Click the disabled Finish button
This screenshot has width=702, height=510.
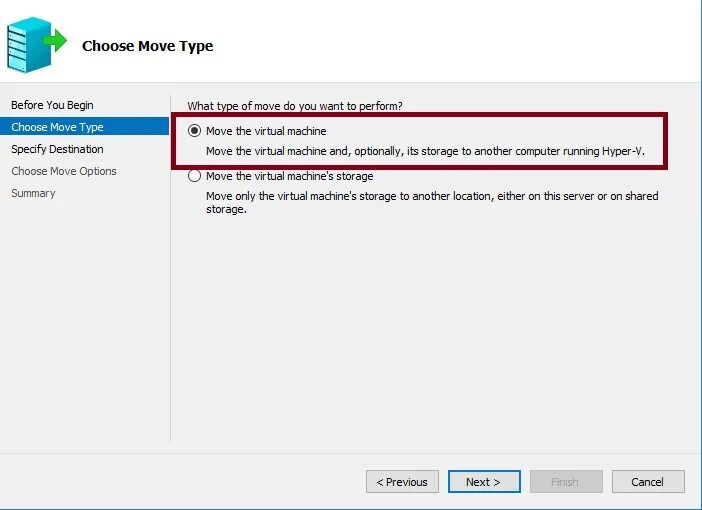click(x=566, y=482)
